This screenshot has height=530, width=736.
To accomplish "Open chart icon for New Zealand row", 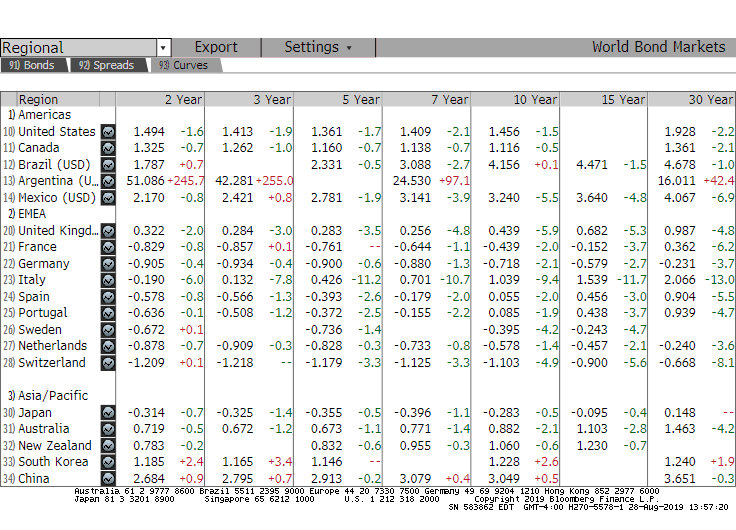I will point(108,446).
